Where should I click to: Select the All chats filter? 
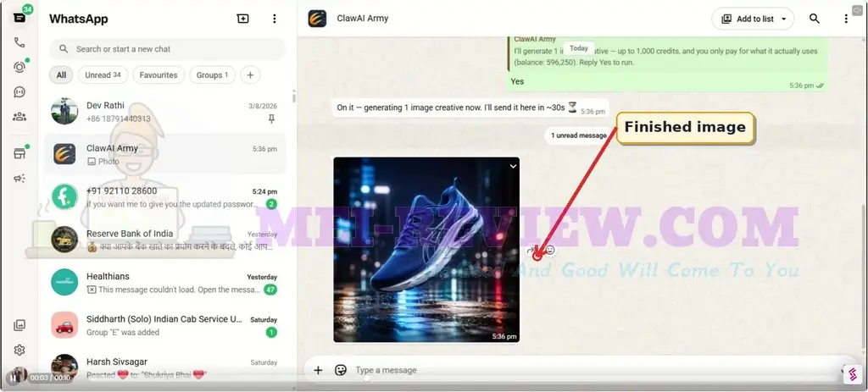(x=61, y=75)
